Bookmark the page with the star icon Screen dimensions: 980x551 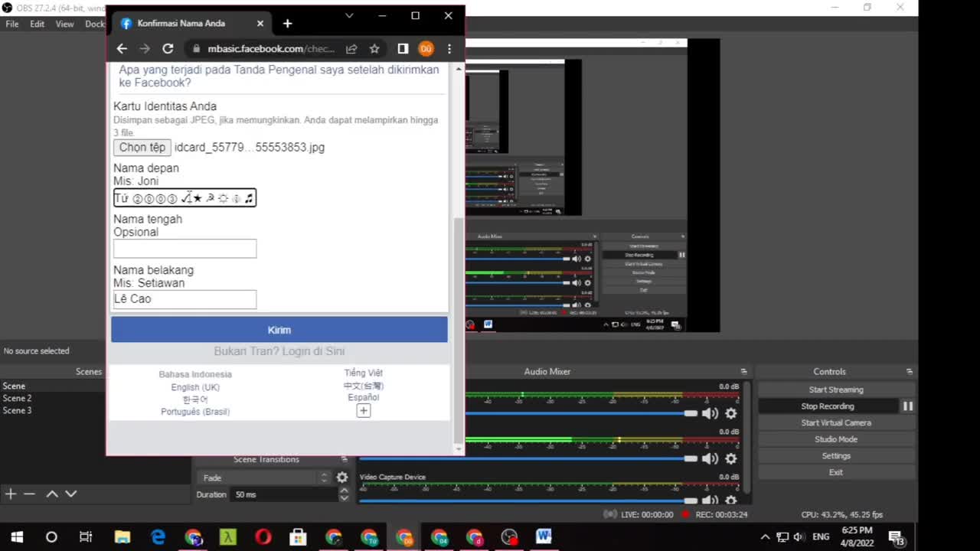374,48
